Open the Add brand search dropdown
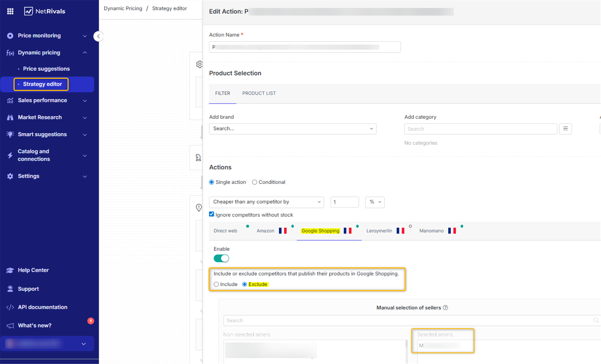The image size is (601, 364). [293, 129]
